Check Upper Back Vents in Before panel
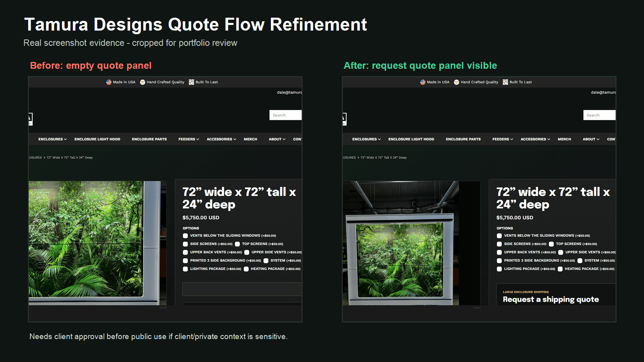644x362 pixels. (186, 253)
